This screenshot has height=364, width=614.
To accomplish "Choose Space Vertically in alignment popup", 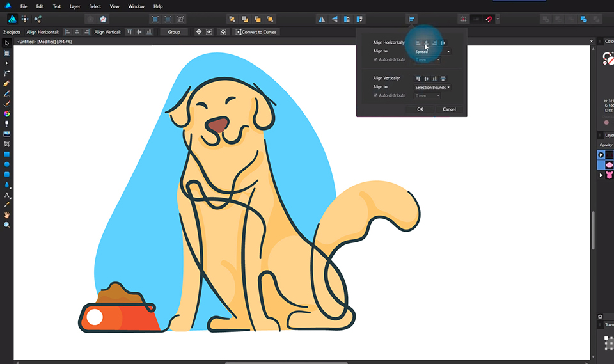I will (443, 78).
